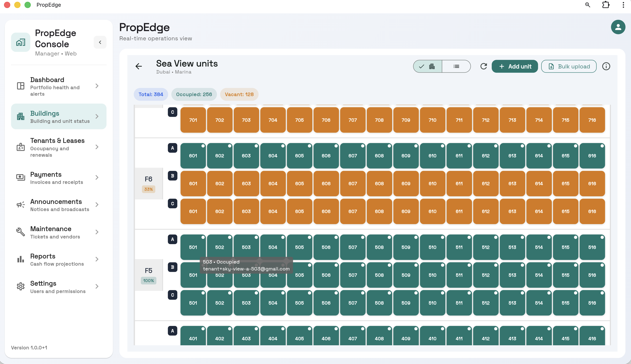This screenshot has height=364, width=631.
Task: Click the browser extensions puzzle icon
Action: [606, 5]
